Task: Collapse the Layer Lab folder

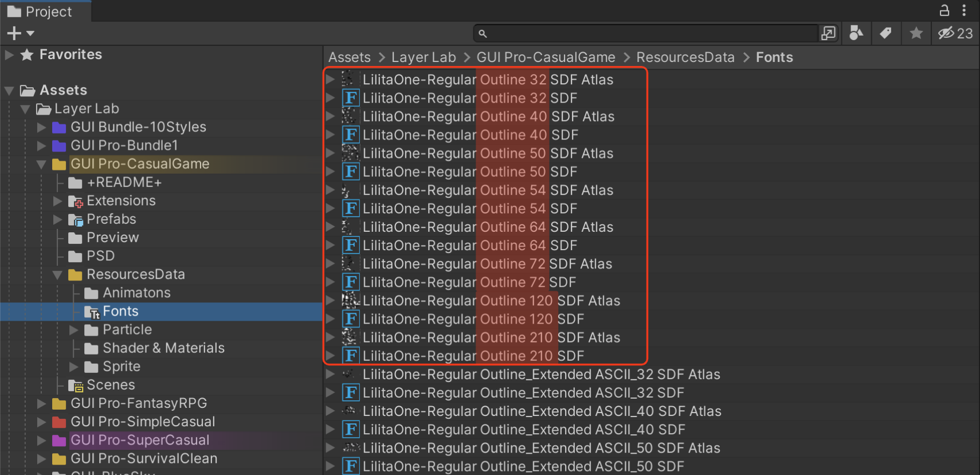Action: click(25, 109)
